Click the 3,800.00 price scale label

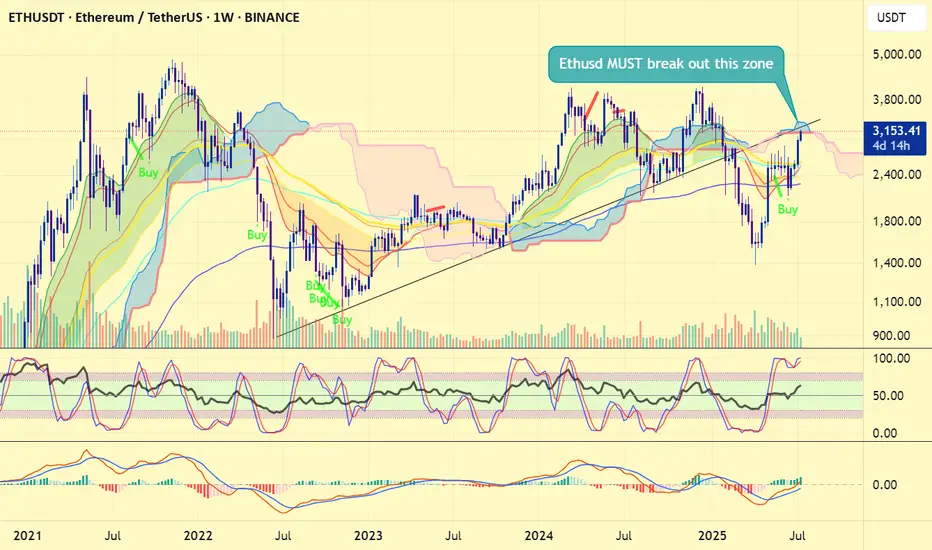click(896, 99)
